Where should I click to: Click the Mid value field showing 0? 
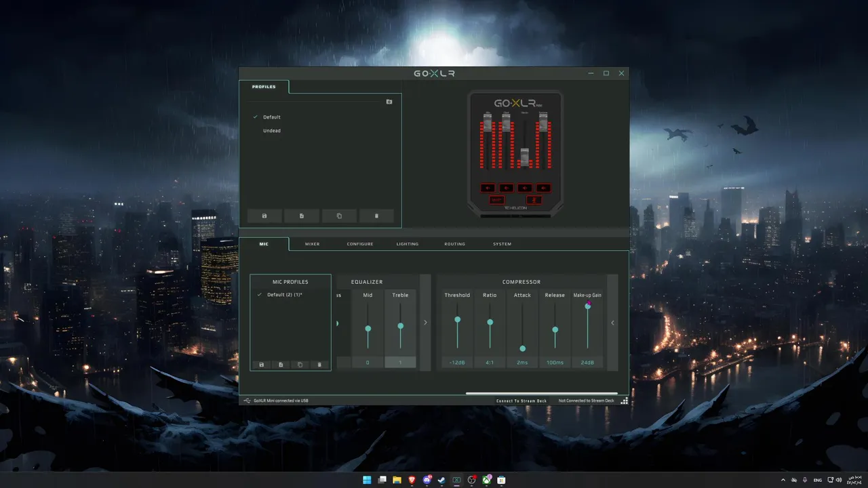pyautogui.click(x=368, y=363)
